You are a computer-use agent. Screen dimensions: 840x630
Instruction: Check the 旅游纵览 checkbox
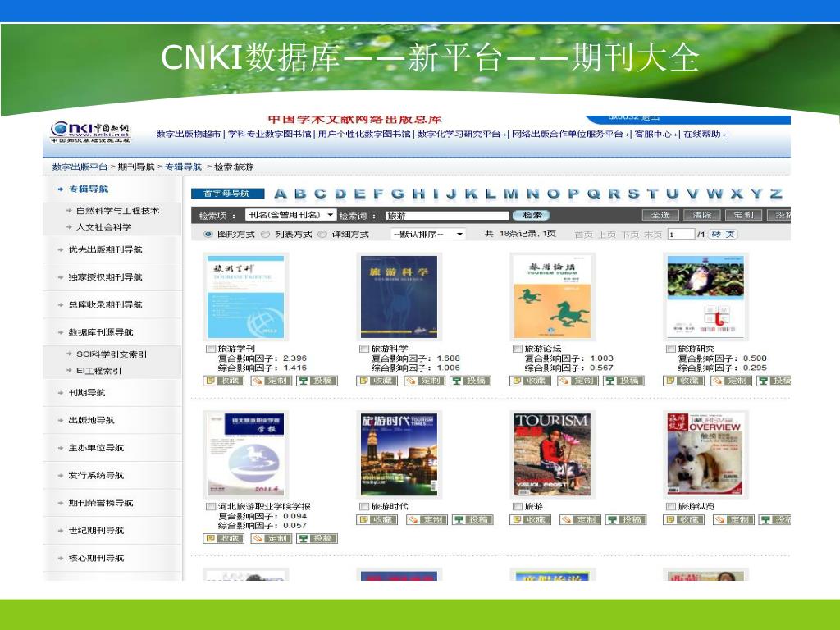671,506
